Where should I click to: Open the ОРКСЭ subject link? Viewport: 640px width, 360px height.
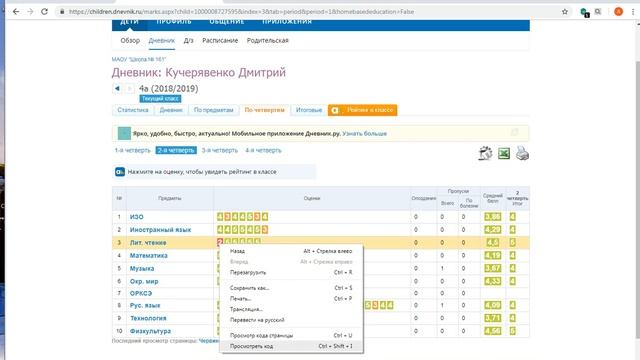[x=141, y=293]
